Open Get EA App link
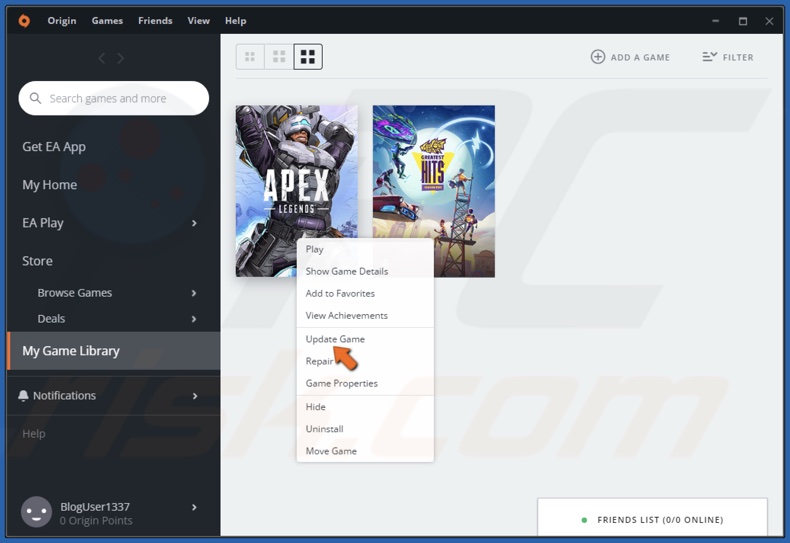This screenshot has height=543, width=790. (54, 147)
